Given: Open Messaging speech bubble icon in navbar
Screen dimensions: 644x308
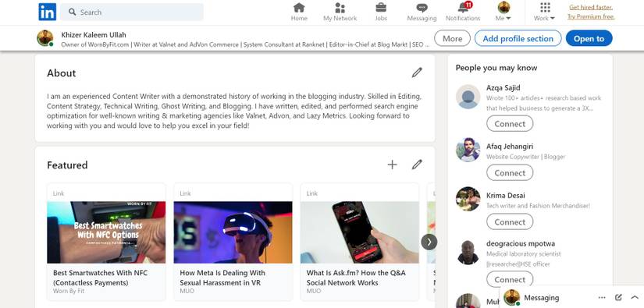Looking at the screenshot, I should 422,12.
